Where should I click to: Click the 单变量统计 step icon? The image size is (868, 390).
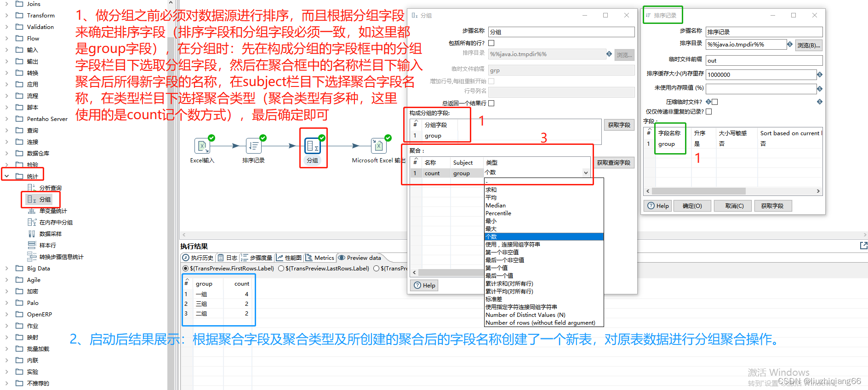pos(31,211)
